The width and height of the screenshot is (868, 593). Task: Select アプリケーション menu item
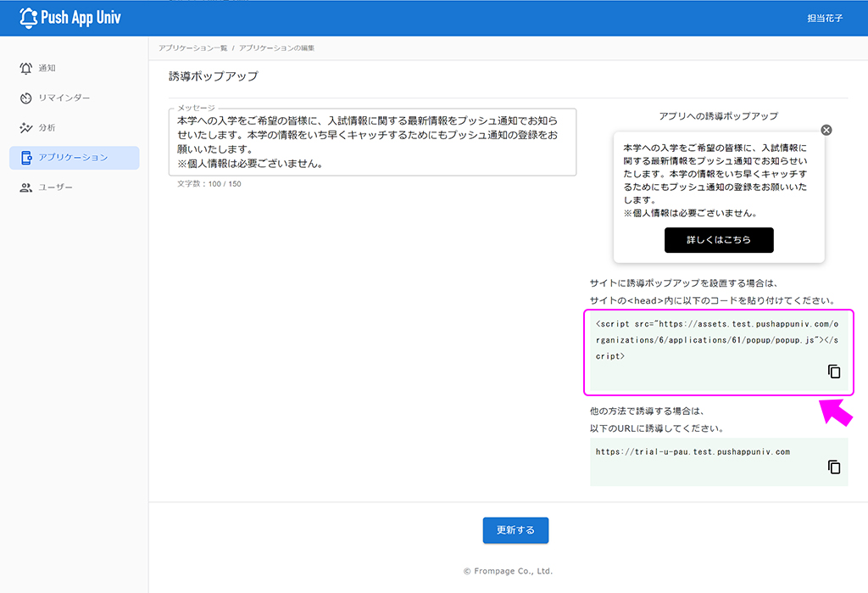click(75, 158)
